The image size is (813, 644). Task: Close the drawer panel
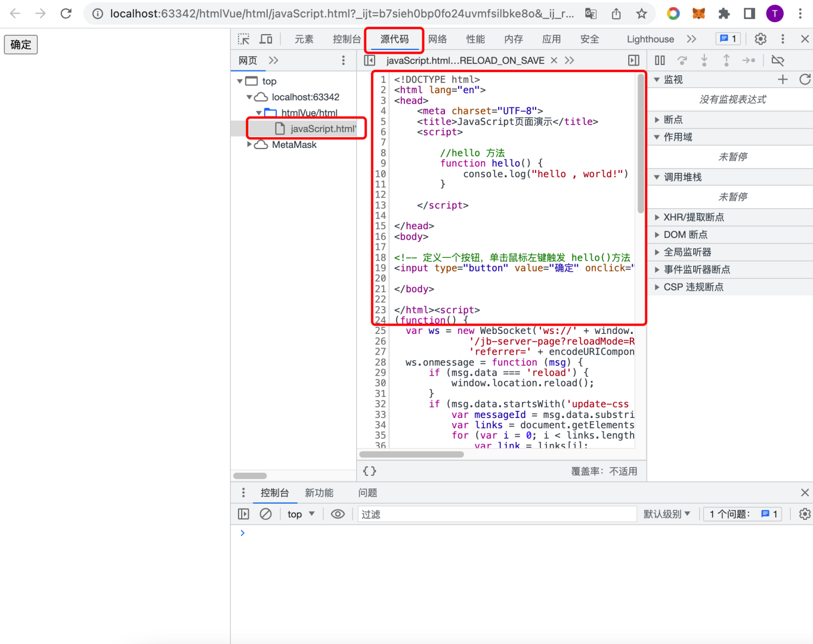[x=805, y=492]
